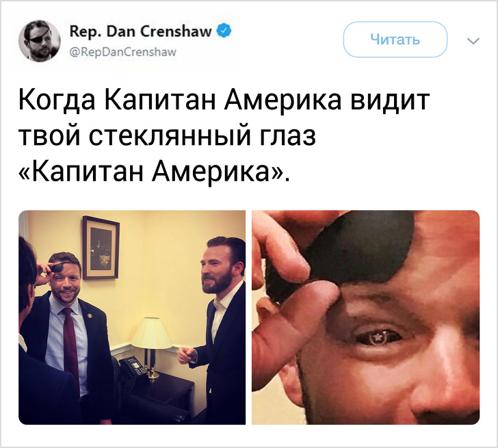Click the text line 'твой стеклянный глаз'

(x=168, y=136)
